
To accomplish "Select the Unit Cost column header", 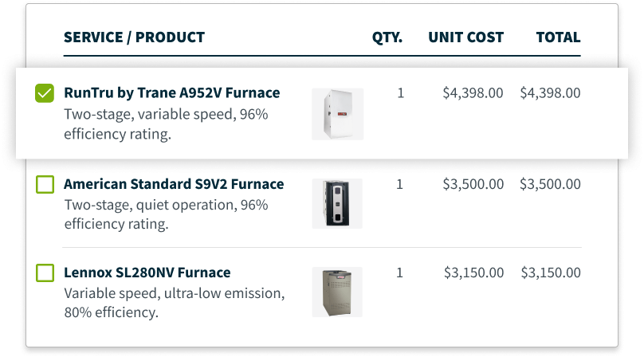I will tap(465, 37).
